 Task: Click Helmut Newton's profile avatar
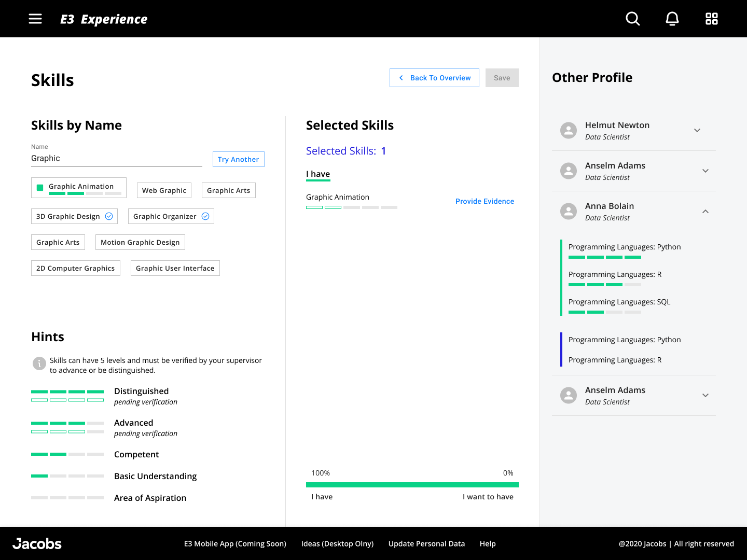[569, 130]
